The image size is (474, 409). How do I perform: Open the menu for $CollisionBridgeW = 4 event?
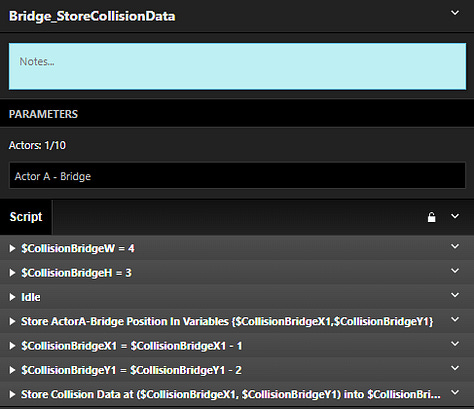tap(455, 246)
